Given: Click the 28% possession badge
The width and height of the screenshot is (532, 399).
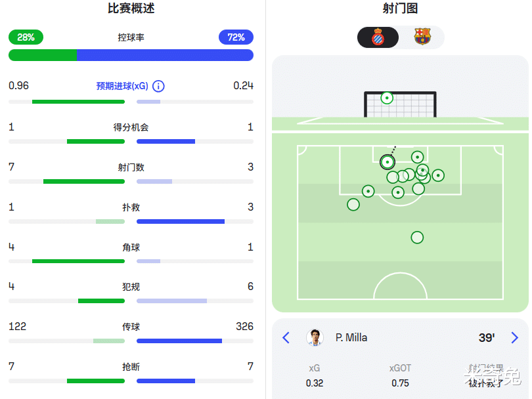Looking at the screenshot, I should tap(26, 37).
